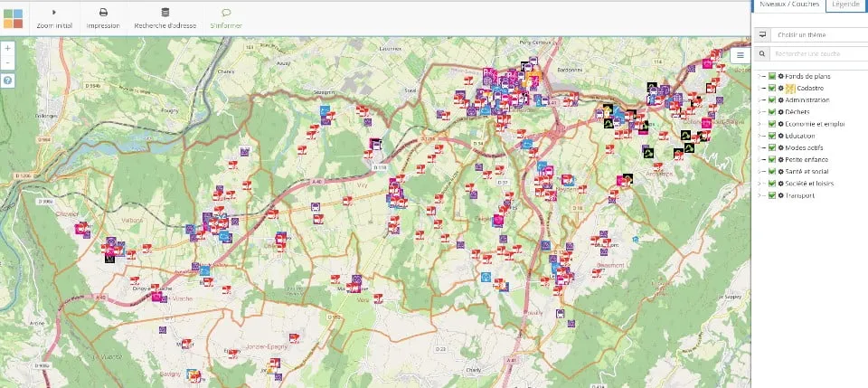Open gear settings for Transport

pyautogui.click(x=780, y=195)
